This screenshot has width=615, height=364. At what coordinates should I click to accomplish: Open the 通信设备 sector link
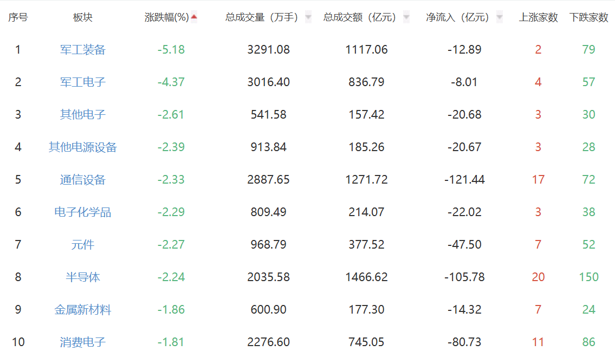click(83, 180)
